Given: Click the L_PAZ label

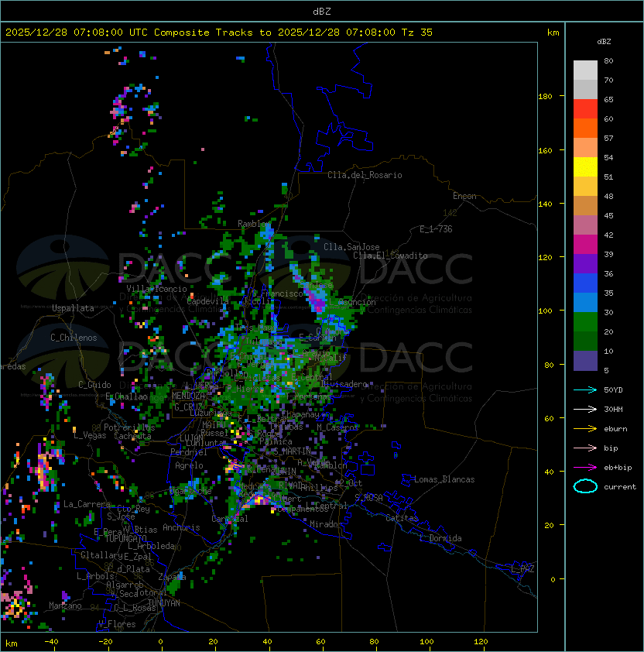Looking at the screenshot, I should pyautogui.click(x=522, y=569).
